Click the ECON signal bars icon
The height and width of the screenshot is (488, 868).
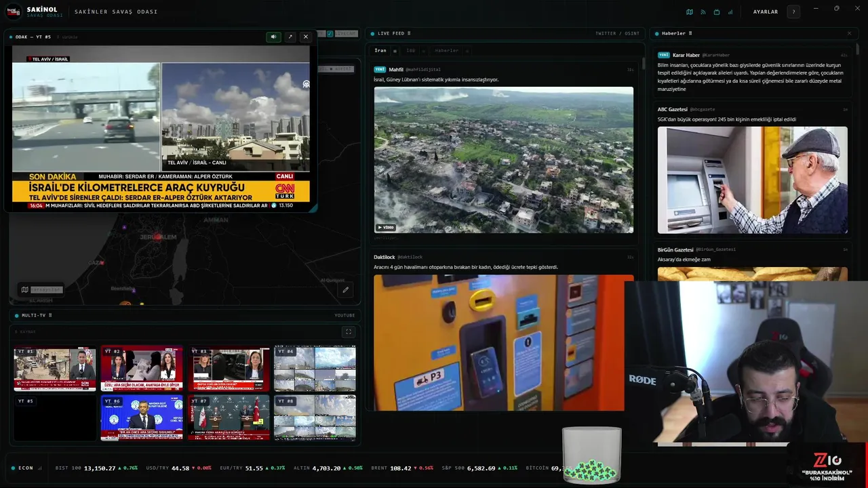click(x=39, y=468)
